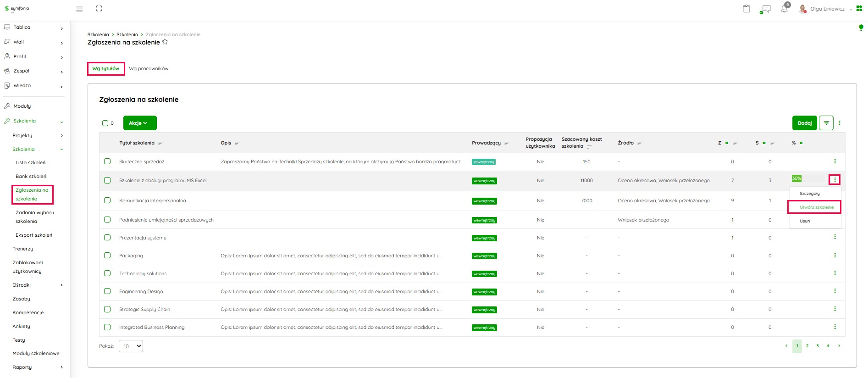Open the chat messages icon
Image resolution: width=868 pixels, height=378 pixels.
click(x=765, y=9)
